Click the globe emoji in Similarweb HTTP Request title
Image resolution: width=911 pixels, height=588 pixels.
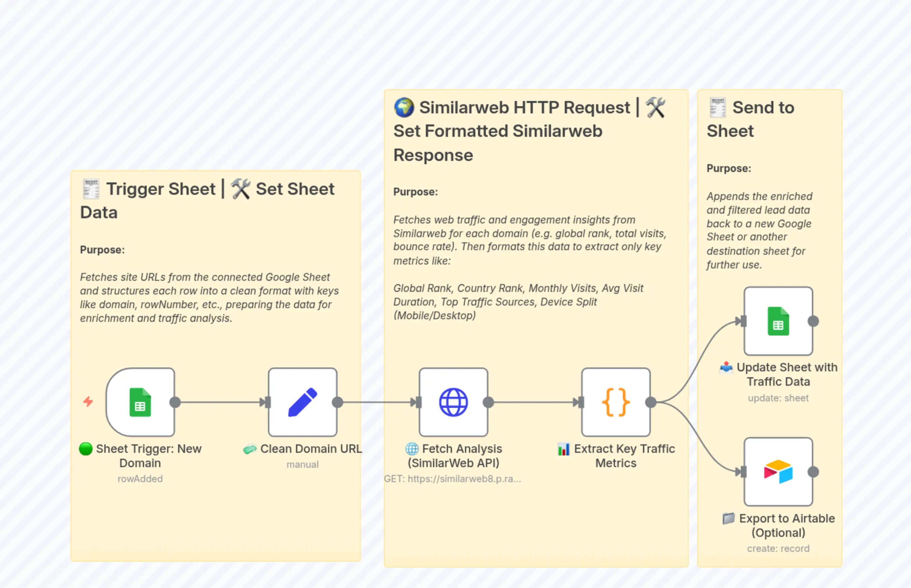(x=404, y=107)
